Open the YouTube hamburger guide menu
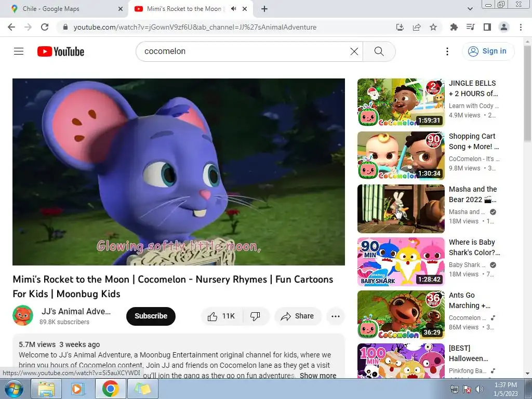This screenshot has width=532, height=399. 19,51
